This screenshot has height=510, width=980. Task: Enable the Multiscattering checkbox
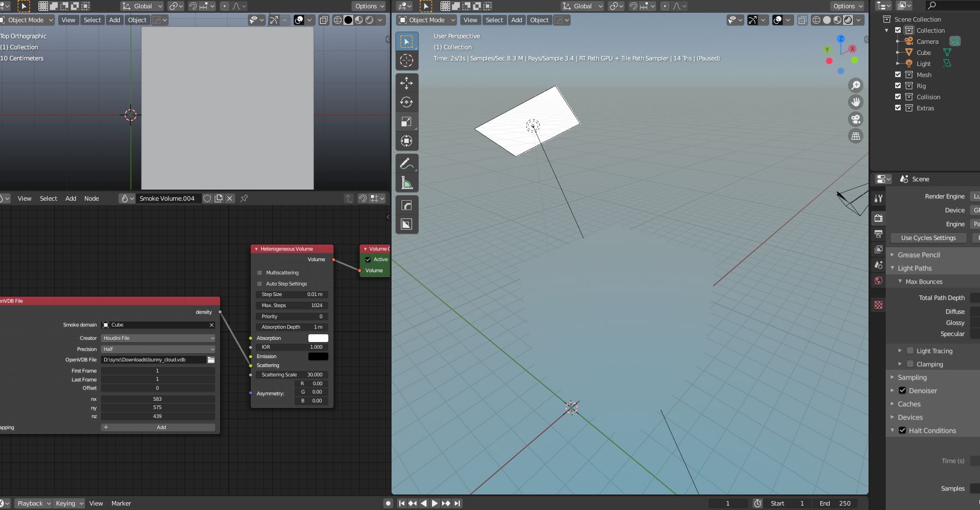(260, 273)
